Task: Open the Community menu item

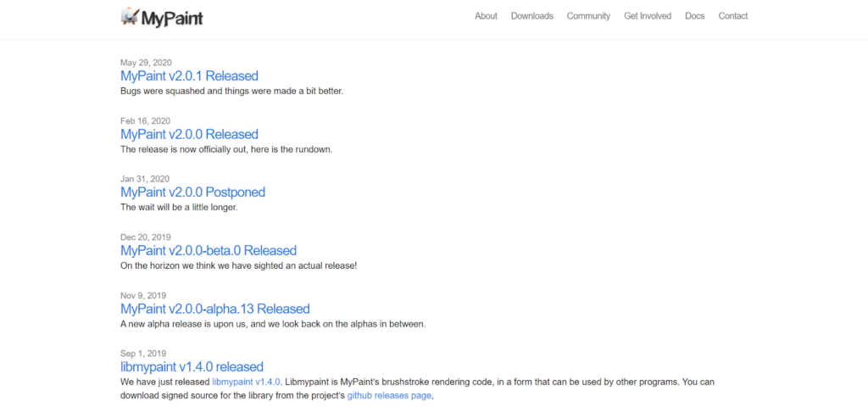Action: [x=588, y=16]
